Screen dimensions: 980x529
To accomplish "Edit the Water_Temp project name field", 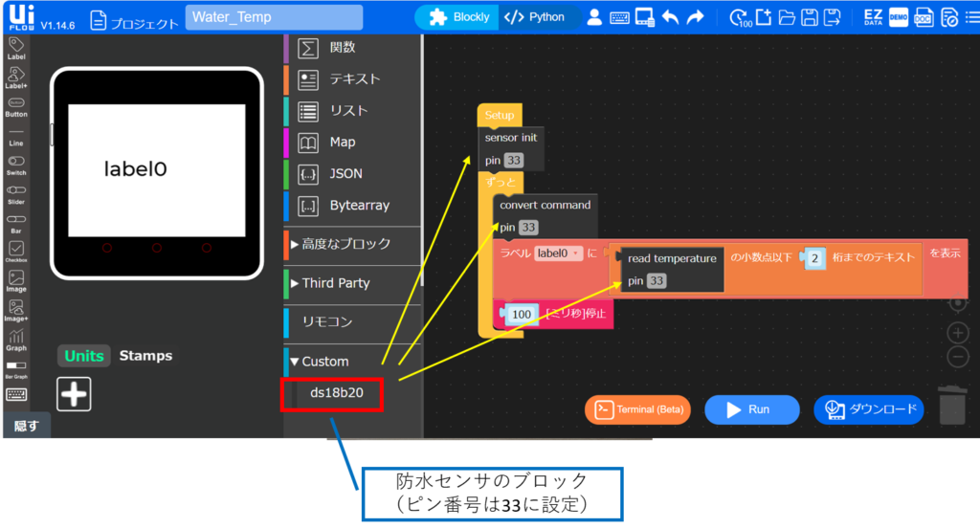I will coord(274,17).
